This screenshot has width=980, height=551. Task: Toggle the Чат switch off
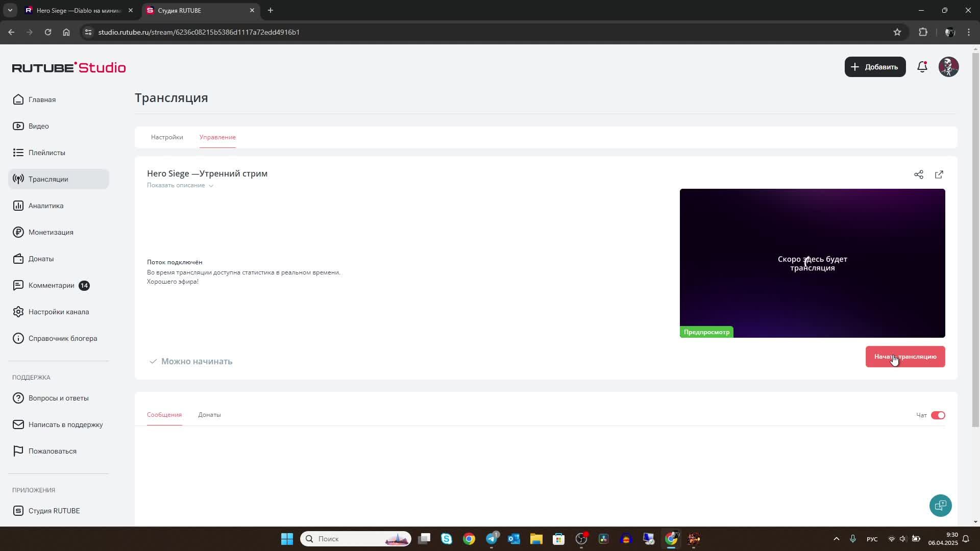(938, 415)
